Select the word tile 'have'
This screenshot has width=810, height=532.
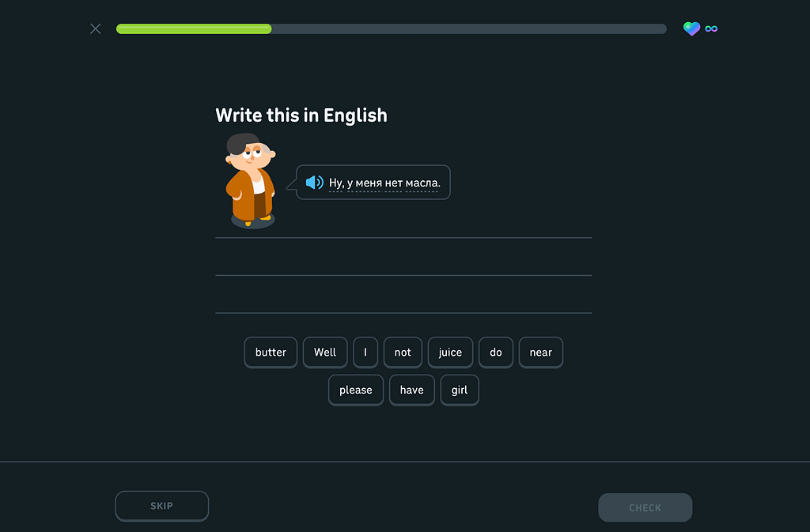(411, 390)
